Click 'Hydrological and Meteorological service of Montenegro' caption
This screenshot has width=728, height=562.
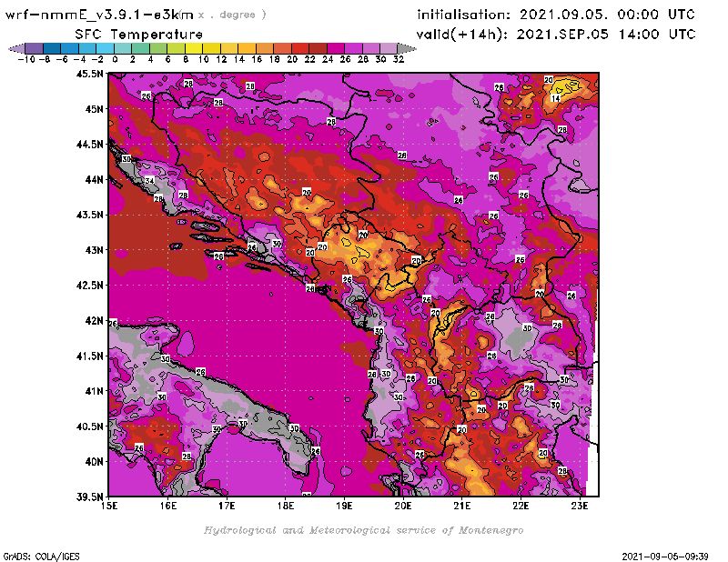(363, 530)
